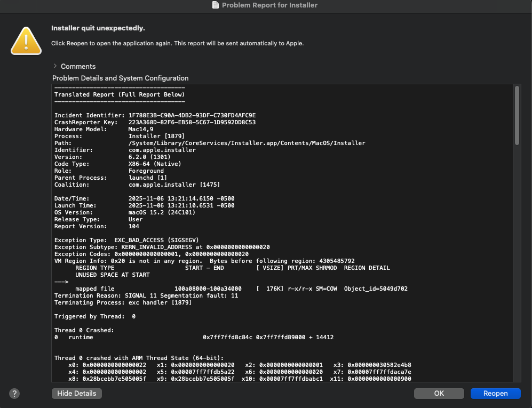Click the Process Installer [1879] line
Screen dimensions: 532x408
click(x=120, y=137)
